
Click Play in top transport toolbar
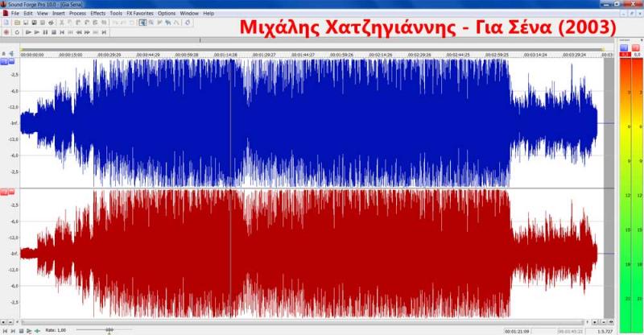click(36, 32)
